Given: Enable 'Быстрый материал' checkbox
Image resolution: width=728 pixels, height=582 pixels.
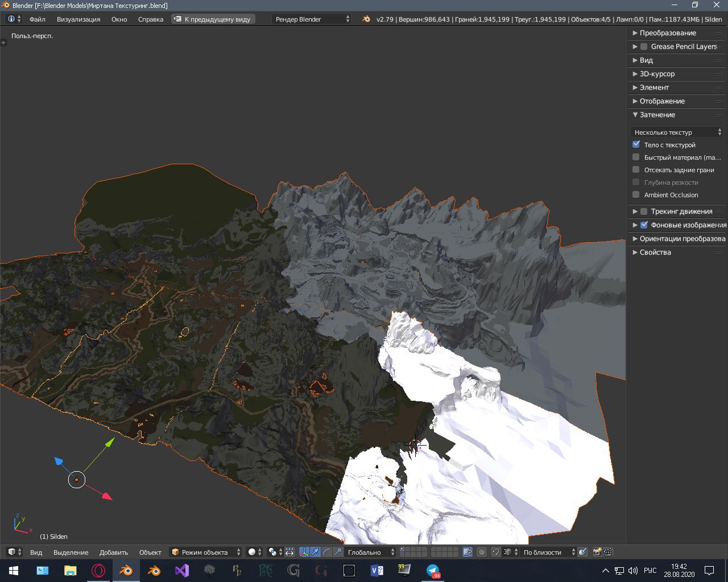Looking at the screenshot, I should coord(636,157).
